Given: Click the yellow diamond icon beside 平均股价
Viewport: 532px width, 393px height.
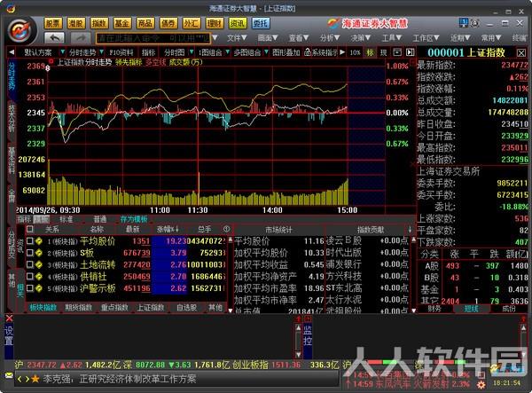Looking at the screenshot, I should tap(39, 241).
